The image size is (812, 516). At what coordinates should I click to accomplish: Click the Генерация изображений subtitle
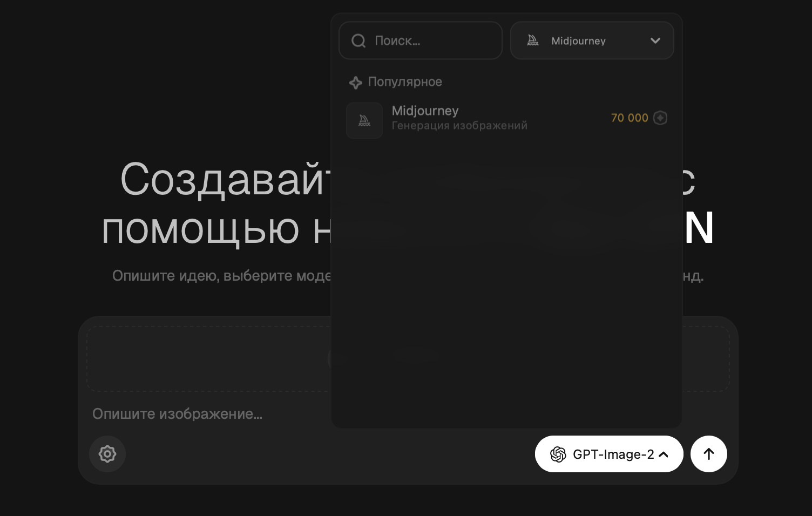pos(459,126)
